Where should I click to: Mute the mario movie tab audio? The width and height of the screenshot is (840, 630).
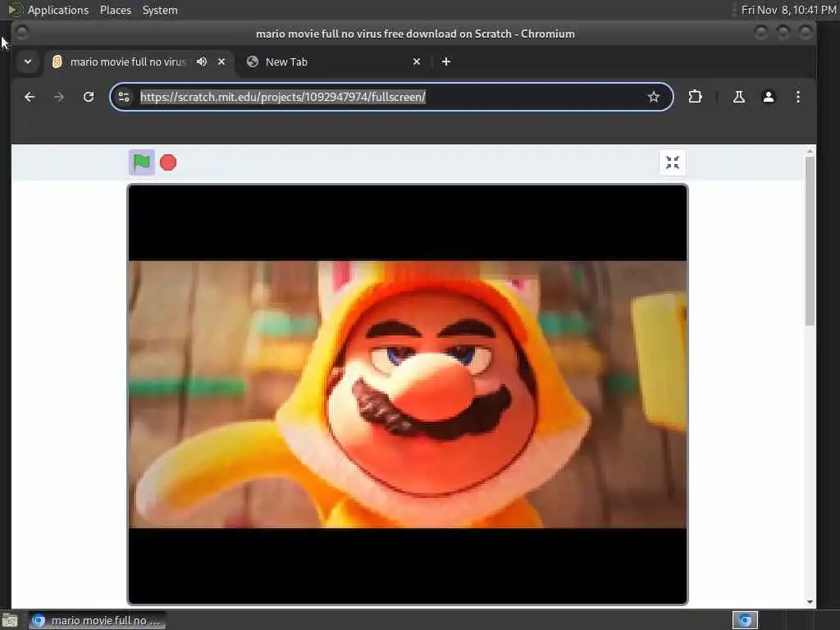(202, 62)
